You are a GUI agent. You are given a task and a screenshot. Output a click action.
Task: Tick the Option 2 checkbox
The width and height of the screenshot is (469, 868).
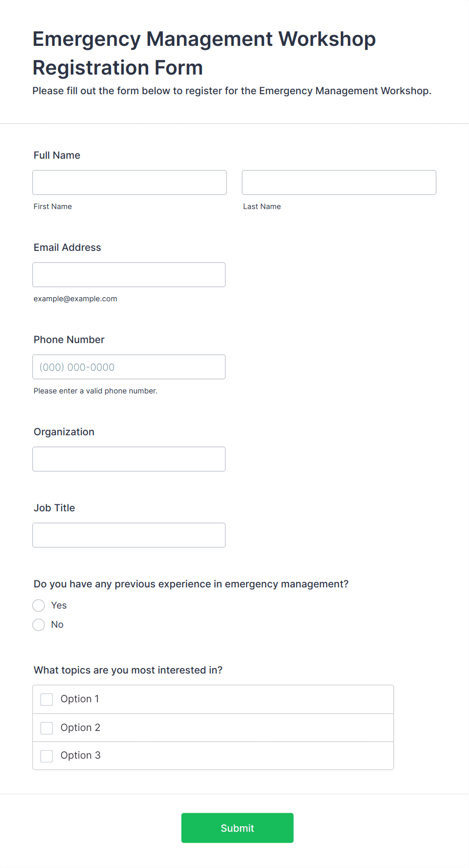pyautogui.click(x=47, y=728)
